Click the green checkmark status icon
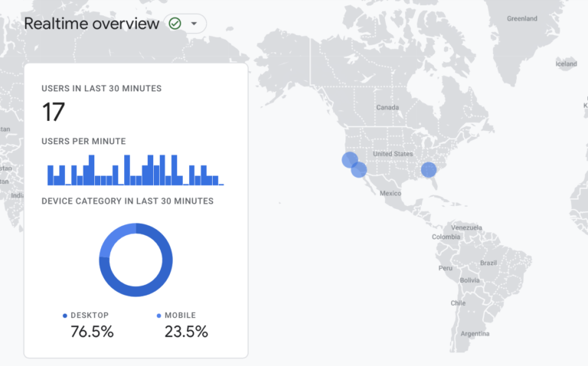The width and height of the screenshot is (588, 366). point(175,24)
